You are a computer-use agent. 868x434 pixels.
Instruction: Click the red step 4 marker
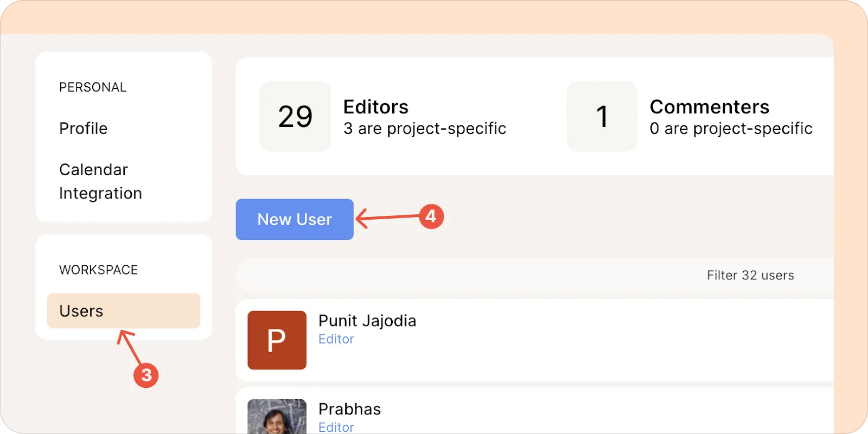coord(431,216)
